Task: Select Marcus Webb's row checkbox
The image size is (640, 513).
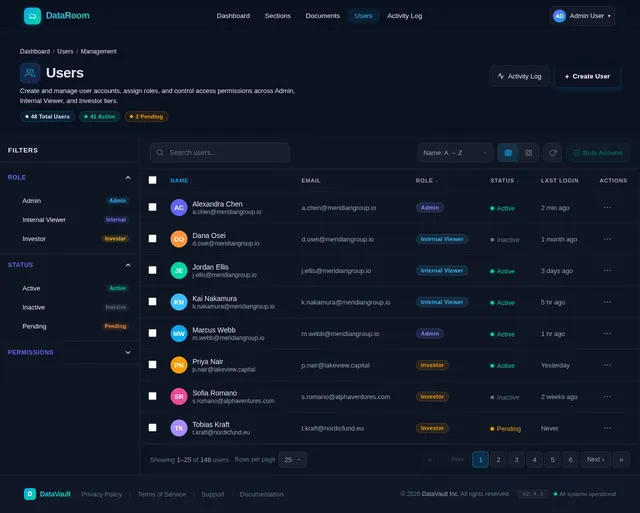Action: pos(152,333)
